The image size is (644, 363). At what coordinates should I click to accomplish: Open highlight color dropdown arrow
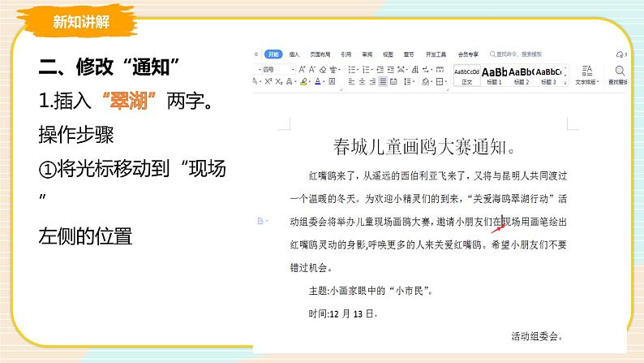click(x=310, y=81)
